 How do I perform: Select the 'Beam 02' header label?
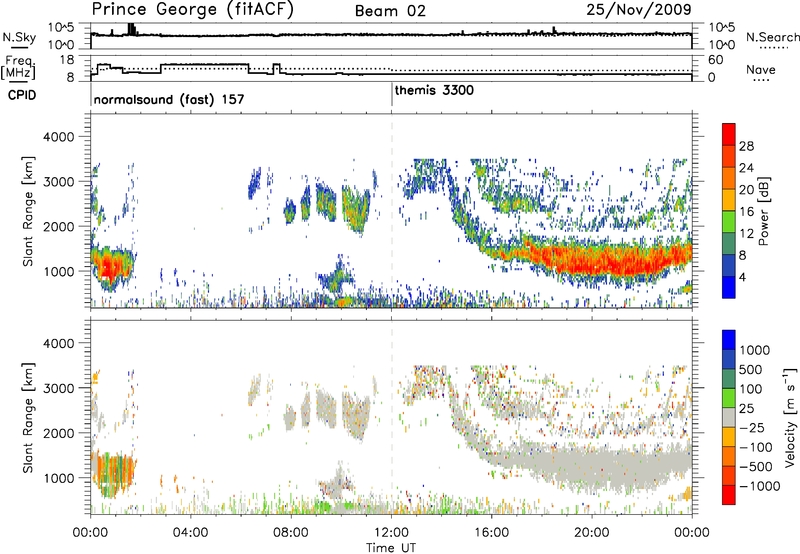pyautogui.click(x=390, y=11)
